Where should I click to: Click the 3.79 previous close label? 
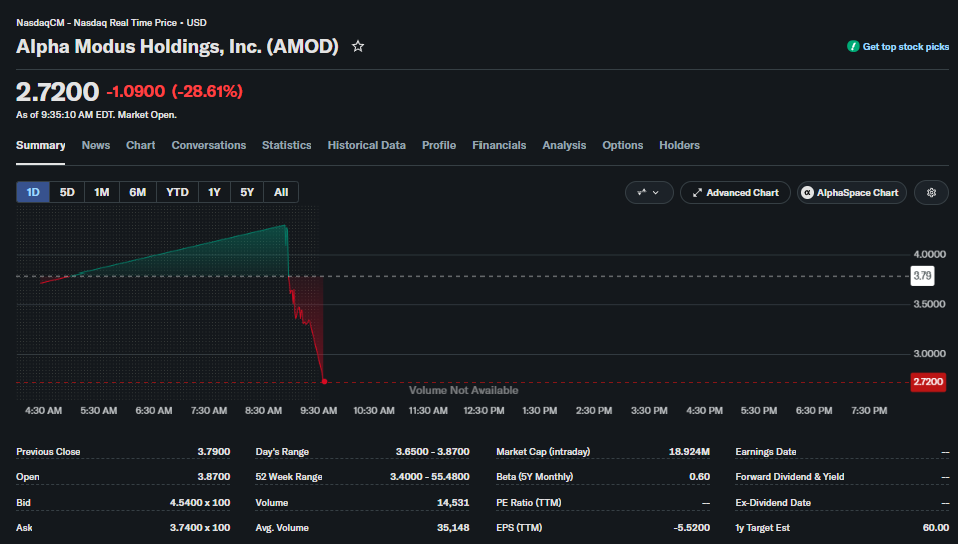pos(923,276)
